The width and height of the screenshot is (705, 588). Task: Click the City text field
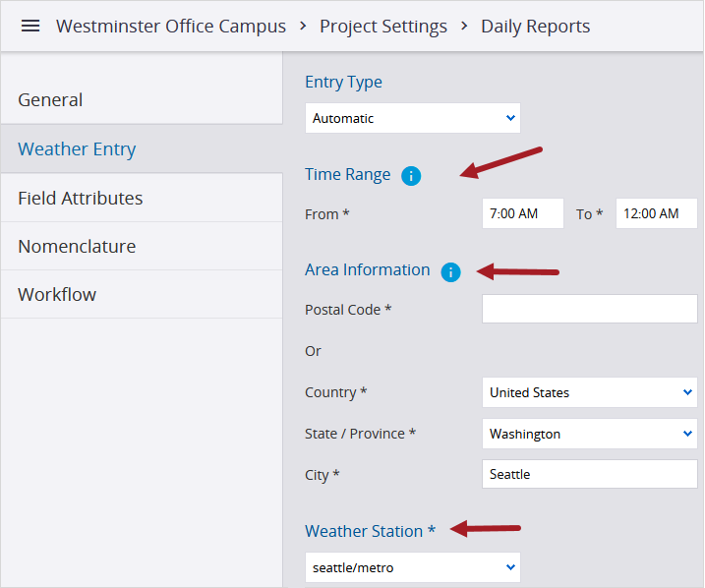[x=589, y=474]
